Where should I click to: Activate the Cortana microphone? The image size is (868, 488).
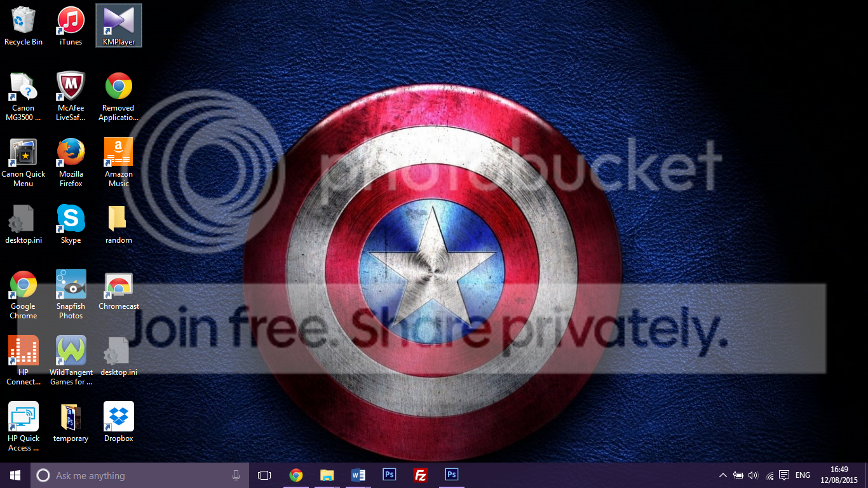tap(236, 475)
